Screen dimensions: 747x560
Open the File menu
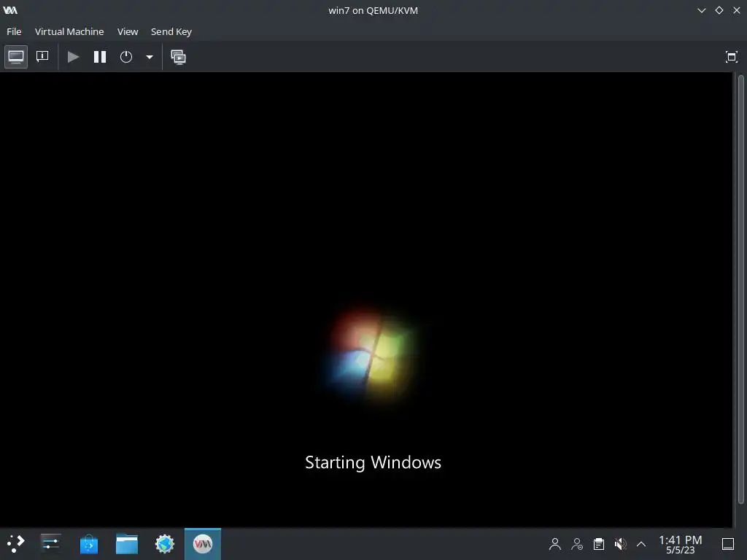point(14,31)
